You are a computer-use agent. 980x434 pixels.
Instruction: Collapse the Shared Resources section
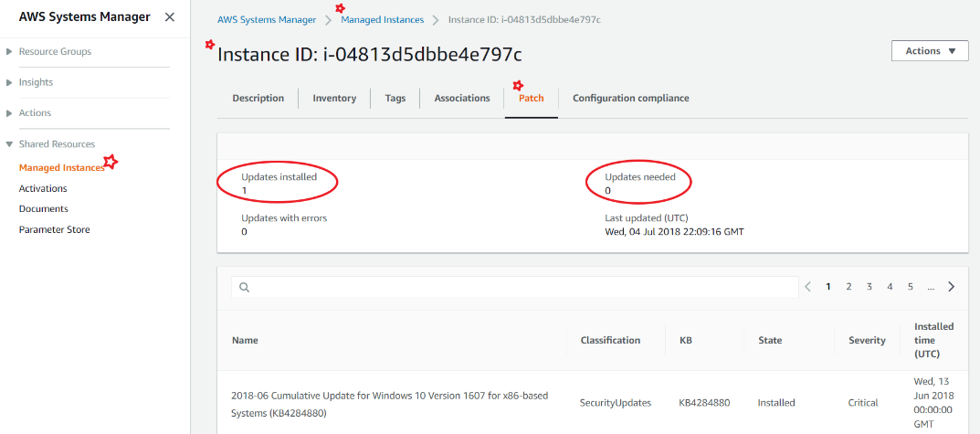coord(50,143)
